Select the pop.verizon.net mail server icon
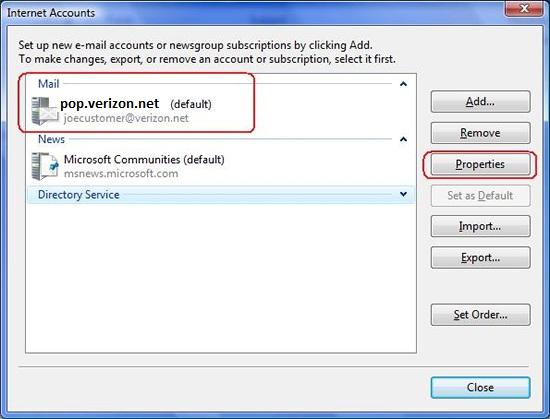The height and width of the screenshot is (419, 550). [45, 111]
